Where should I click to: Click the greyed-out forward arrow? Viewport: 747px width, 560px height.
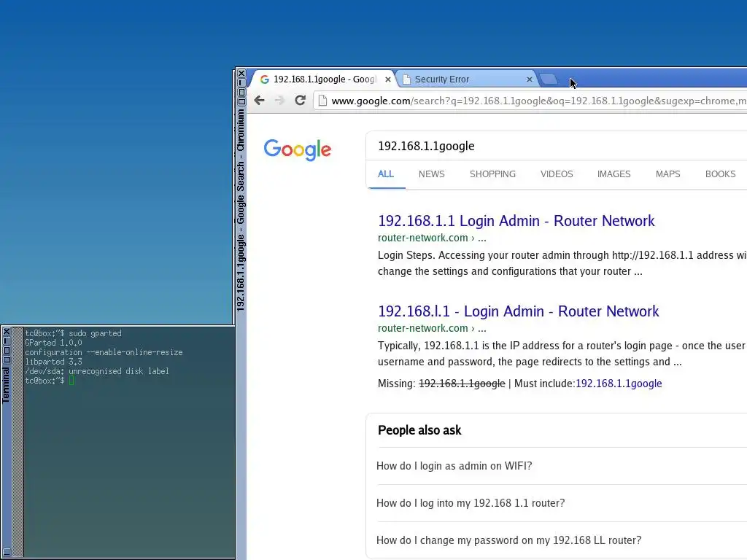coord(279,101)
